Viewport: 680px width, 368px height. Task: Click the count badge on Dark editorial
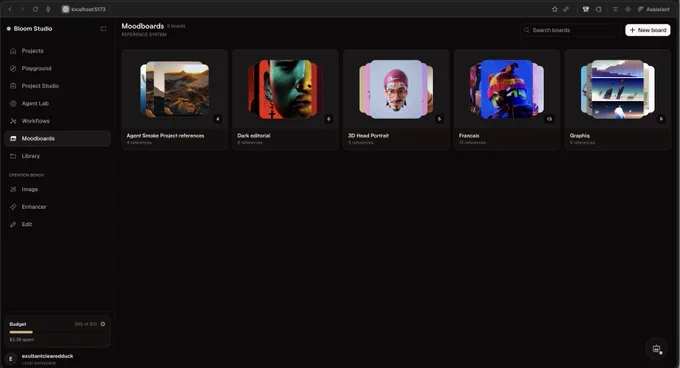[x=328, y=119]
